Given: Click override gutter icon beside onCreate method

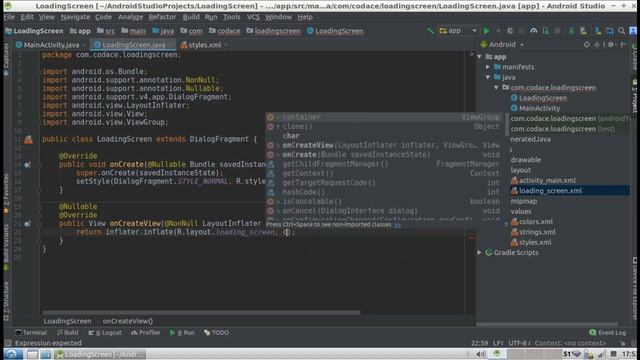Looking at the screenshot, I should [27, 164].
